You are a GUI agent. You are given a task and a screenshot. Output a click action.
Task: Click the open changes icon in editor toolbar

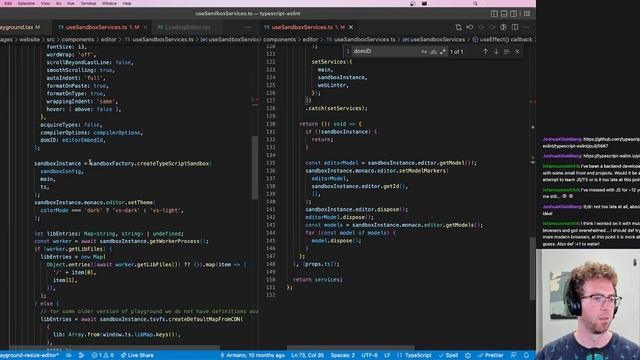(458, 27)
